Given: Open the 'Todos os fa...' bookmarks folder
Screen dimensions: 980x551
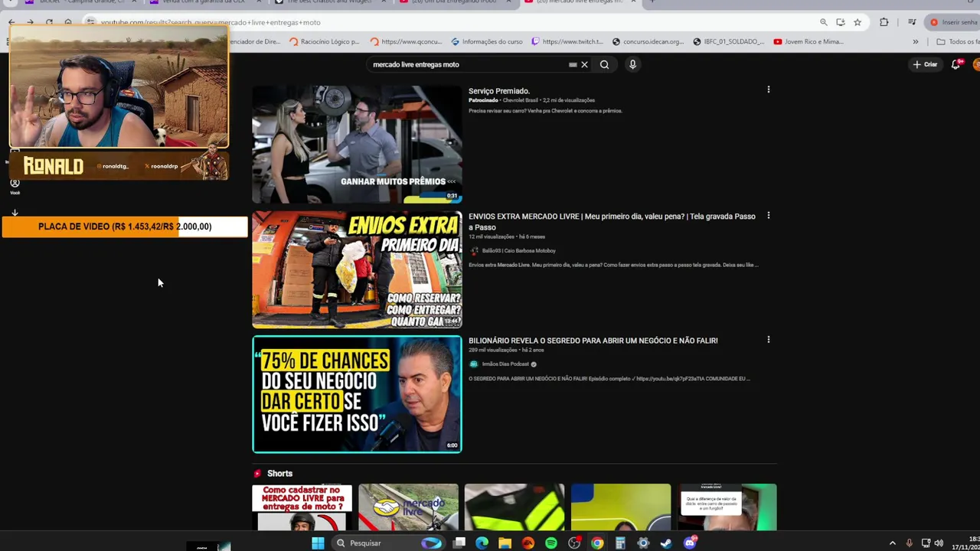Looking at the screenshot, I should coord(957,41).
